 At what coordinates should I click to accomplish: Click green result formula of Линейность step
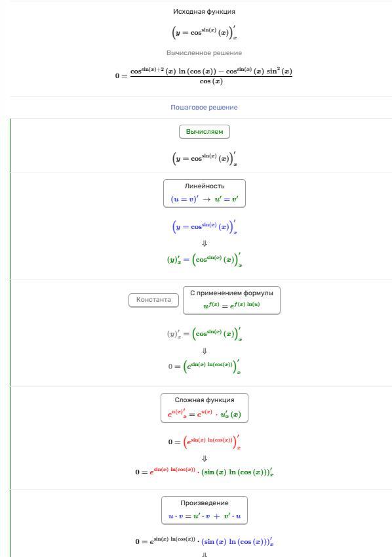click(x=204, y=260)
